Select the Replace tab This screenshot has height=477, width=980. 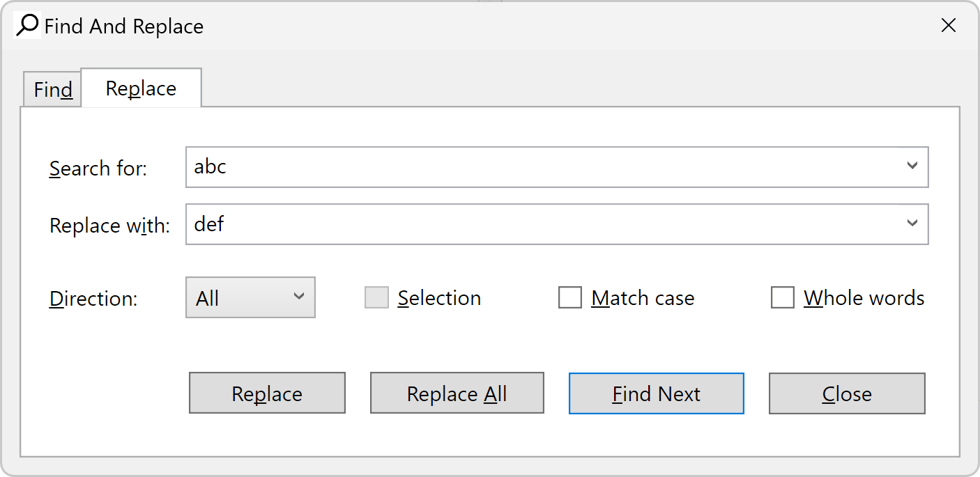[141, 88]
